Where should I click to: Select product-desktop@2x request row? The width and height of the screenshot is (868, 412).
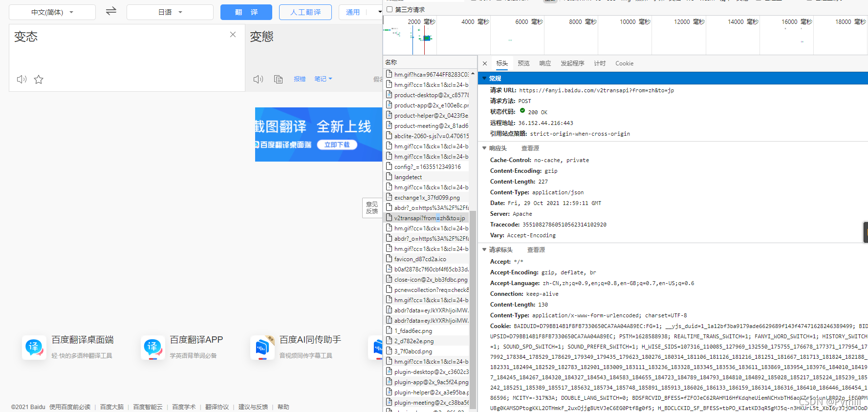coord(426,95)
